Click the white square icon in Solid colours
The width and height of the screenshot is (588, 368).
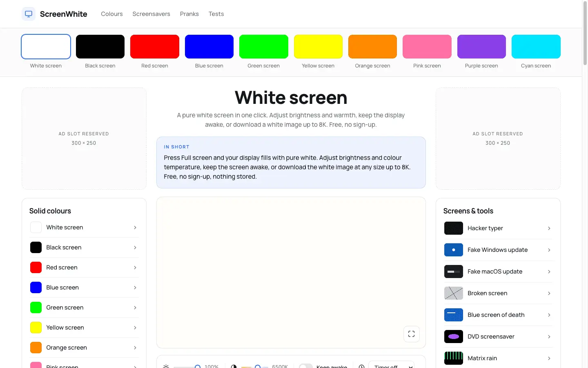click(x=36, y=227)
